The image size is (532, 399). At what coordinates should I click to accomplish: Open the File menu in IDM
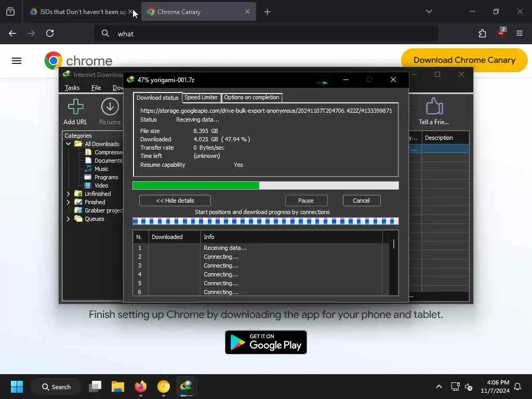pos(96,88)
